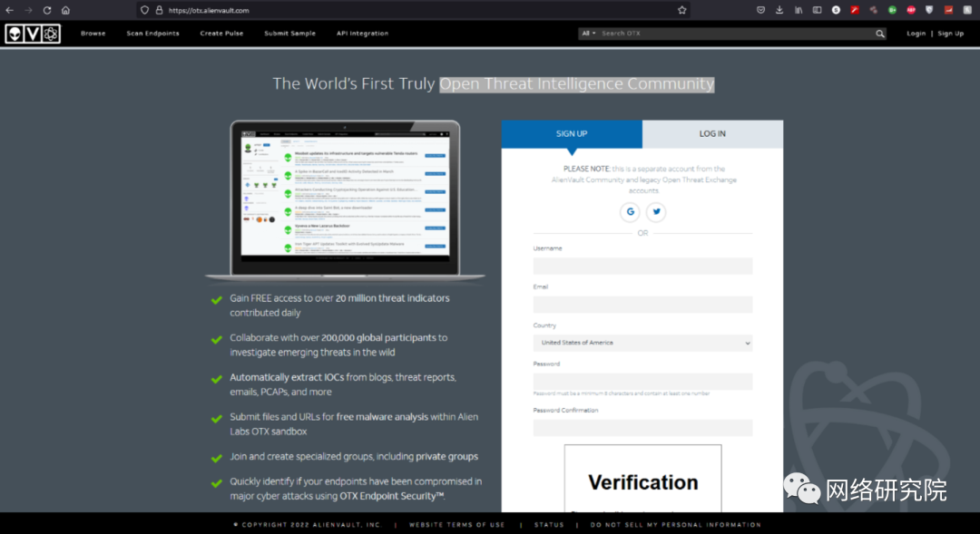This screenshot has width=980, height=534.
Task: Click the Sign Up link in header
Action: point(951,34)
